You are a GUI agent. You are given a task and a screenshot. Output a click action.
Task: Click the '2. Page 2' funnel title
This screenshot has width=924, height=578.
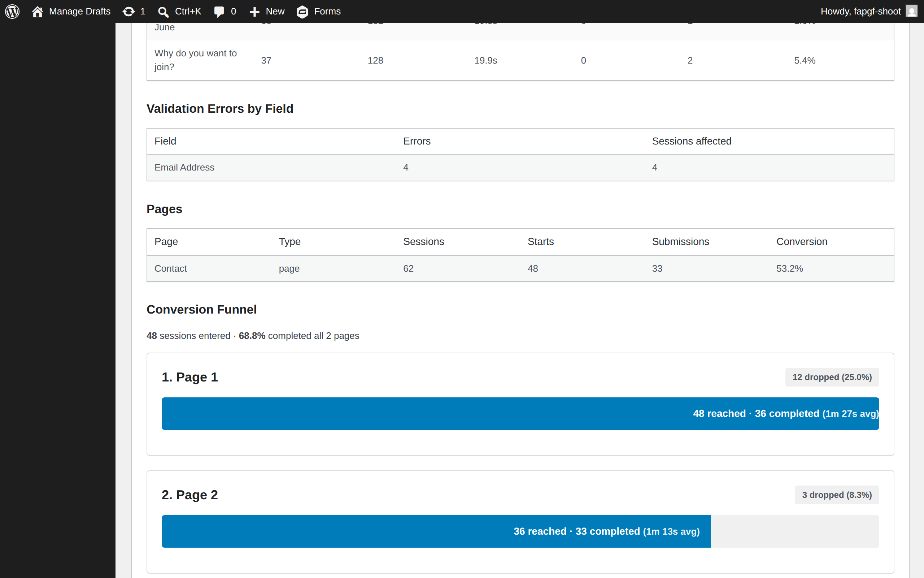point(189,495)
